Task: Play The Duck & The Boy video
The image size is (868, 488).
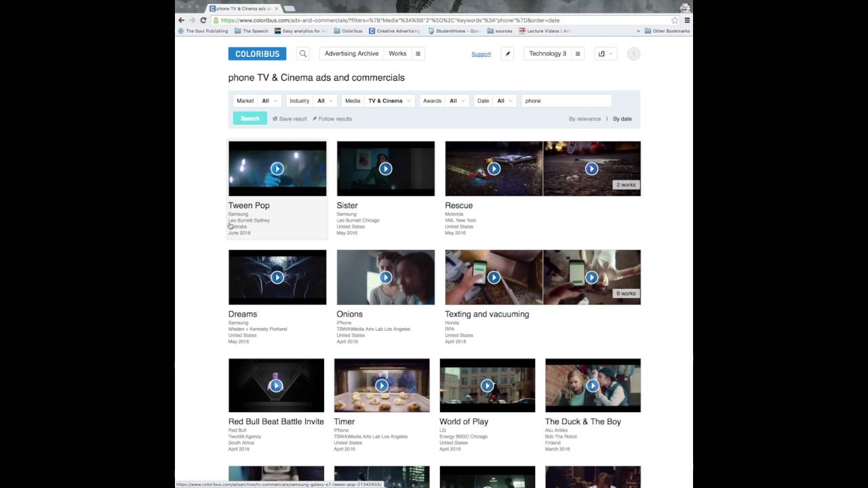Action: point(593,386)
